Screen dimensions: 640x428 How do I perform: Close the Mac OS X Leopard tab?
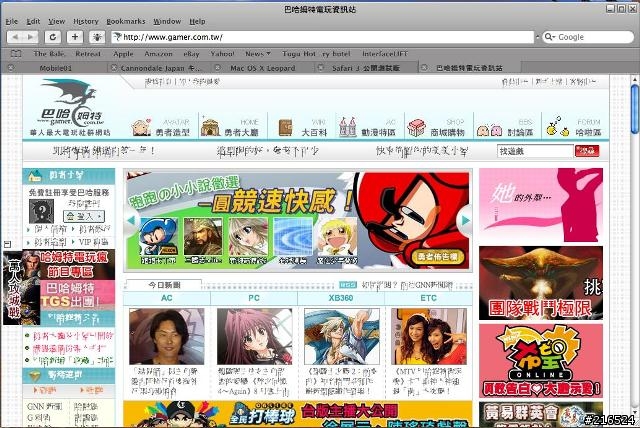pos(218,68)
